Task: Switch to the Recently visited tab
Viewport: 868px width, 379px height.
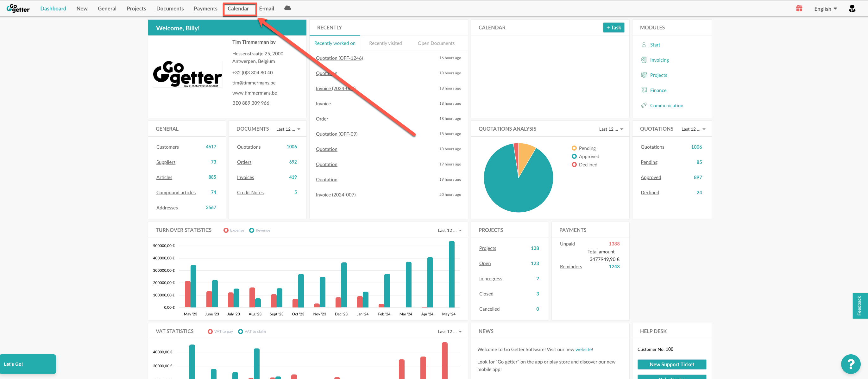Action: pyautogui.click(x=385, y=43)
